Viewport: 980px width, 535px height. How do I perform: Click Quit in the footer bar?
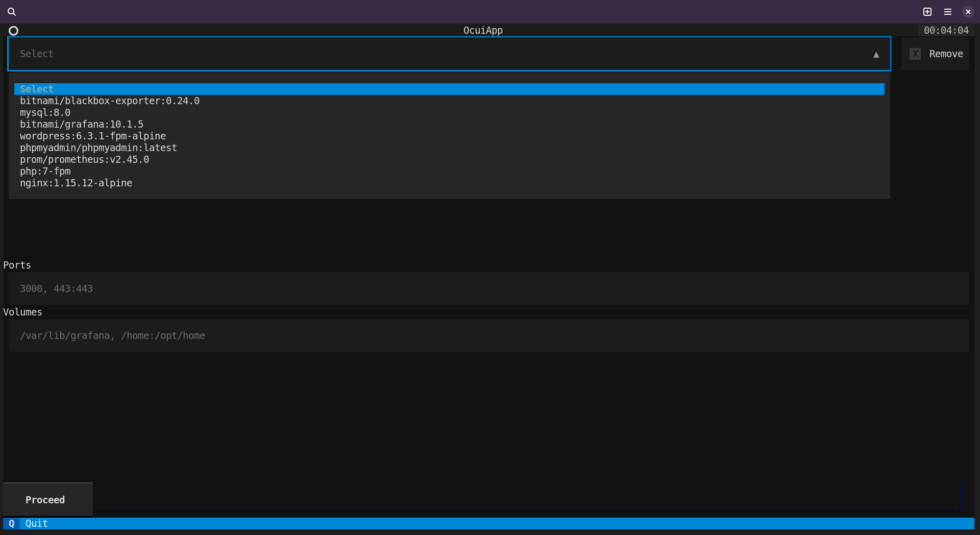tap(37, 523)
